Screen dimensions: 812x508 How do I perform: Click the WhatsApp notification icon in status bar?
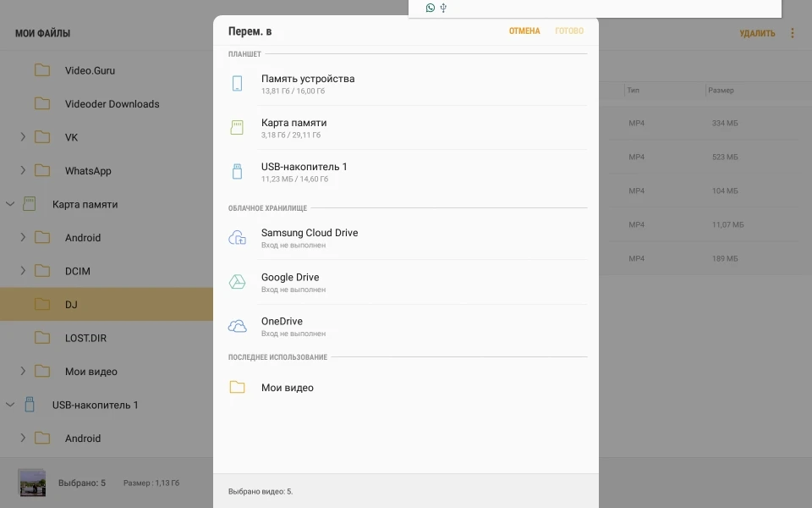pyautogui.click(x=430, y=8)
